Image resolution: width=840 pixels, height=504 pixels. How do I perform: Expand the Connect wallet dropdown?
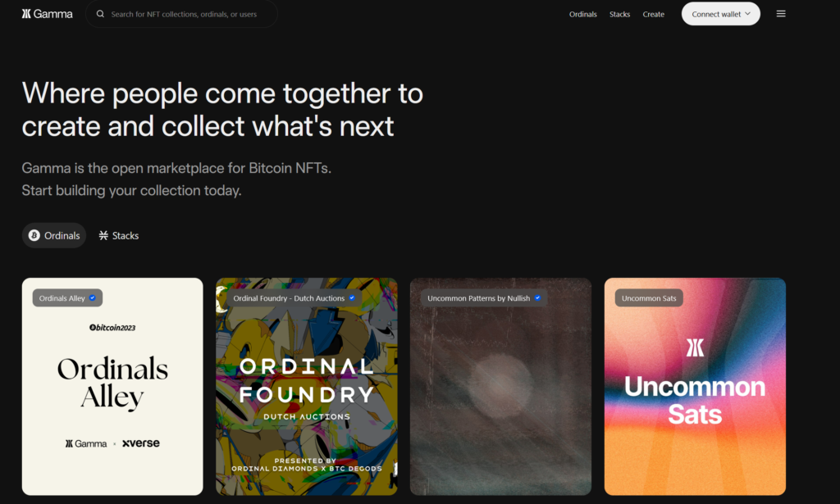pos(720,14)
